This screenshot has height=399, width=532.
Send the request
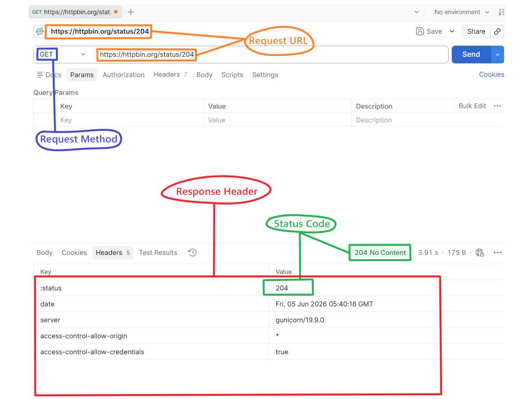point(471,55)
